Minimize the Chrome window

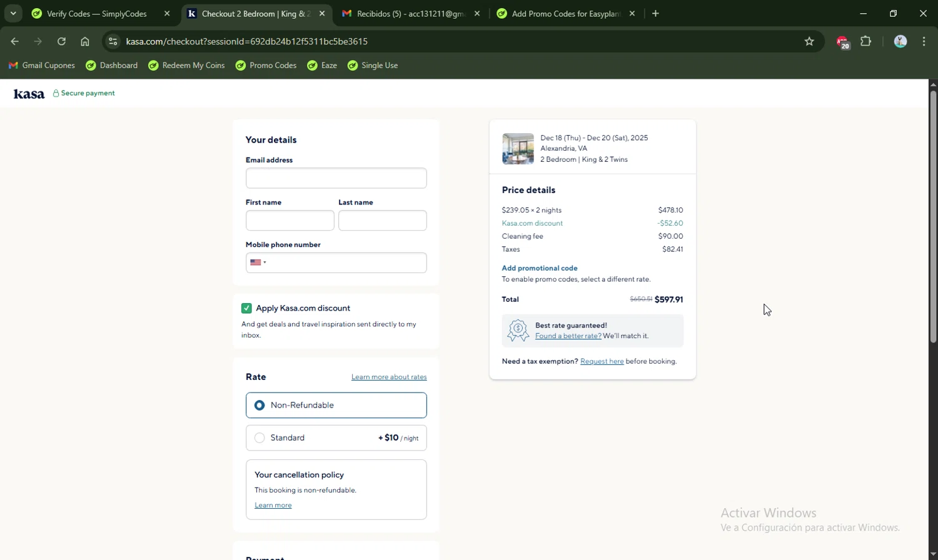864,13
